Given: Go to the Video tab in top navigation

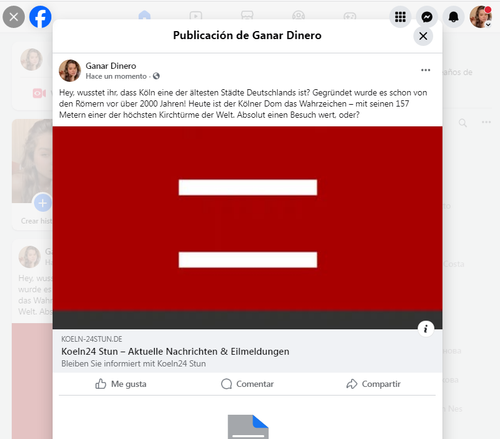Looking at the screenshot, I should coord(196,15).
